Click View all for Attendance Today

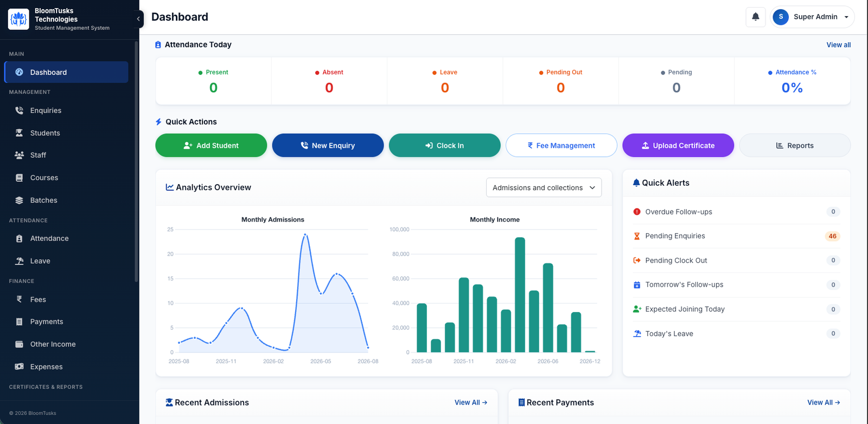(x=839, y=45)
